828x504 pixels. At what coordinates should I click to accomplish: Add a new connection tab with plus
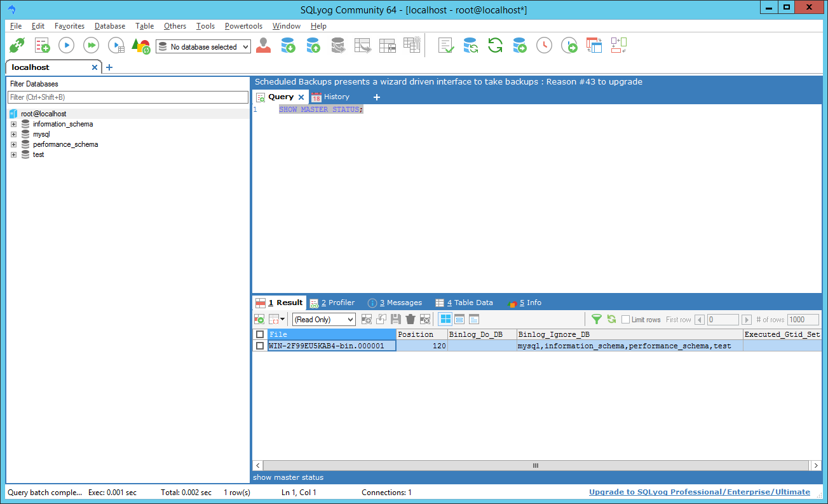pos(109,67)
